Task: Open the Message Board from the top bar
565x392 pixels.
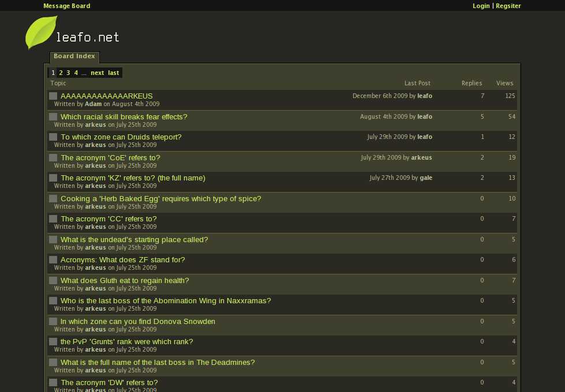Action: click(66, 5)
